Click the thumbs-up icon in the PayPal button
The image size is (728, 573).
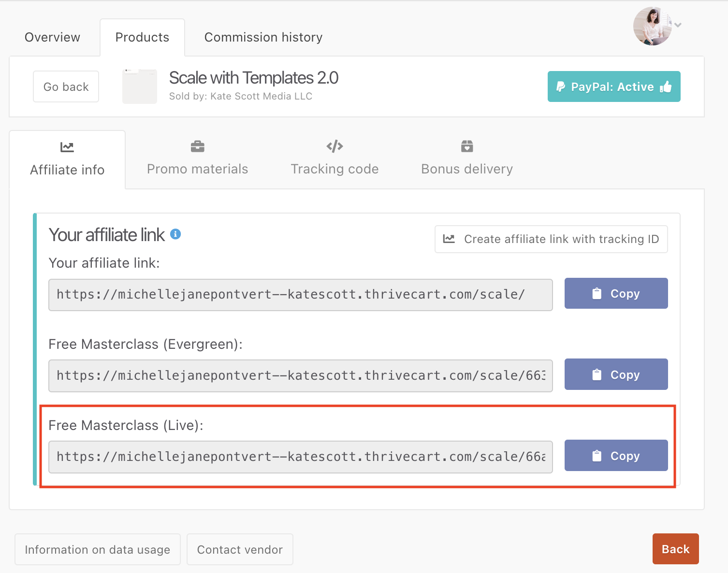pos(666,86)
